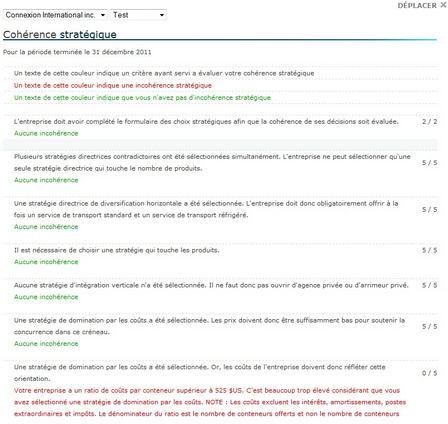Image resolution: width=448 pixels, height=424 pixels.
Task: Click the DÉPLACER move label
Action: coord(417,5)
